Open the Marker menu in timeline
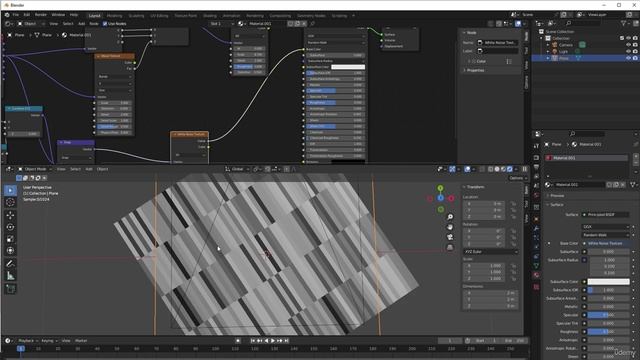Image resolution: width=640 pixels, height=360 pixels. [81, 341]
